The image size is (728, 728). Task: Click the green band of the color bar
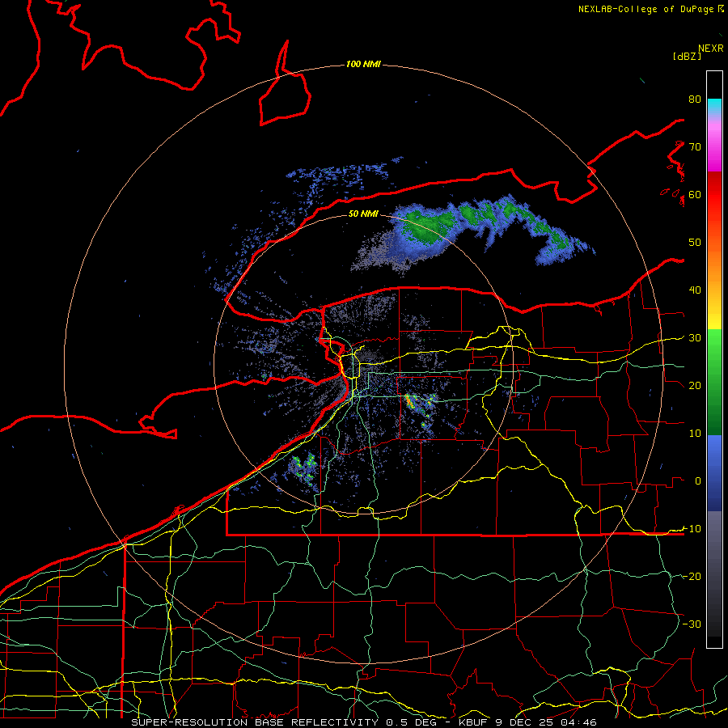[714, 382]
